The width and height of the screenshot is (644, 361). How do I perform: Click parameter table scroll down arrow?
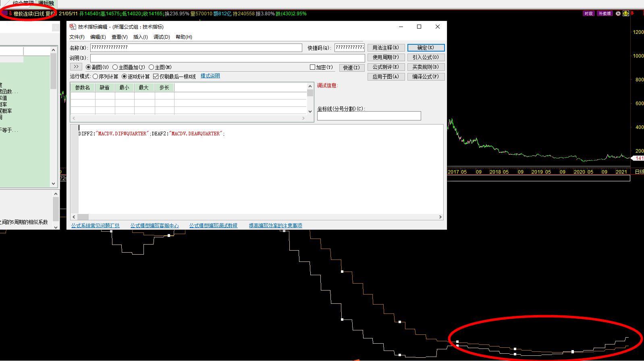point(310,112)
